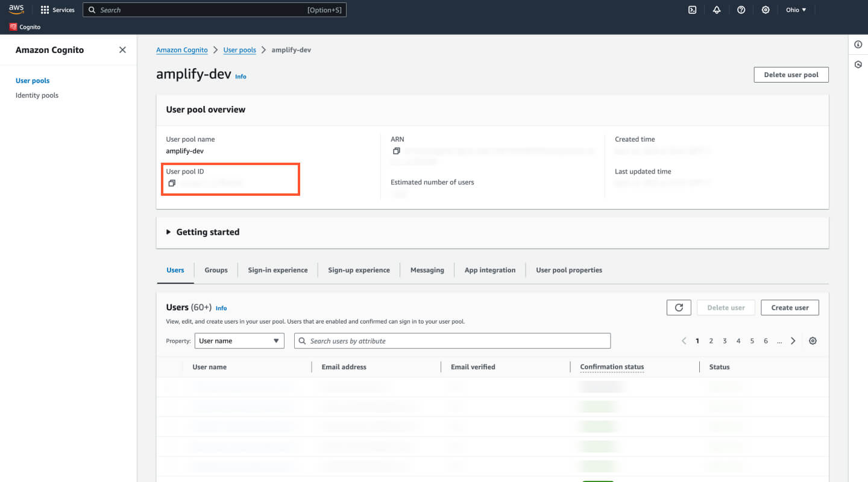Switch to the User pool properties tab

(x=569, y=270)
